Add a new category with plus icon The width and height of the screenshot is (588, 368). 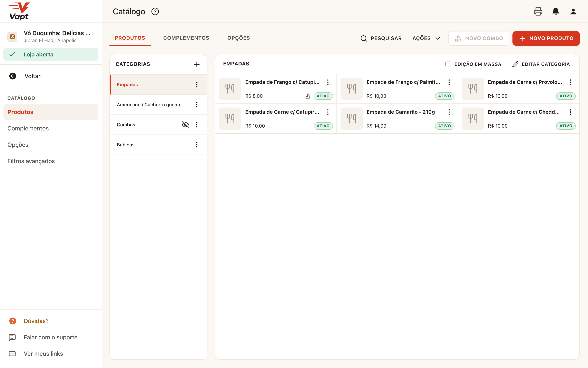[197, 64]
